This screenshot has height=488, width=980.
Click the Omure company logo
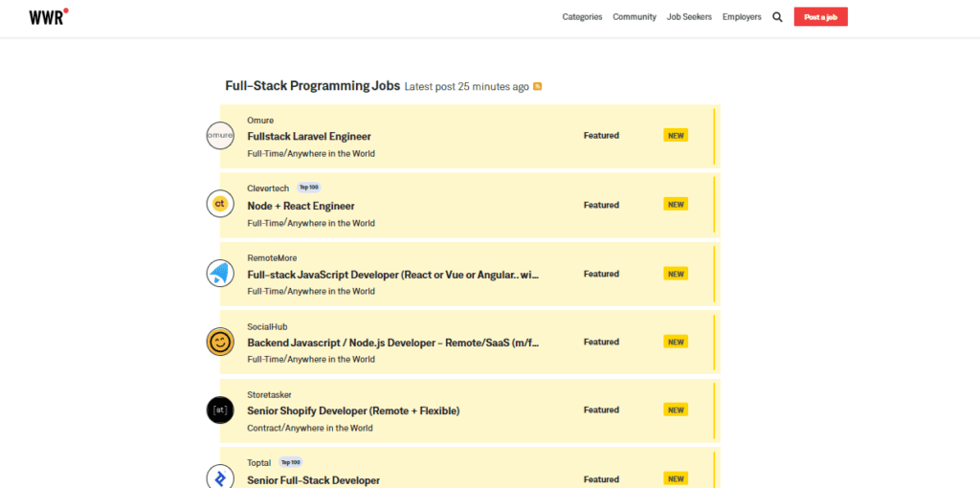point(220,136)
